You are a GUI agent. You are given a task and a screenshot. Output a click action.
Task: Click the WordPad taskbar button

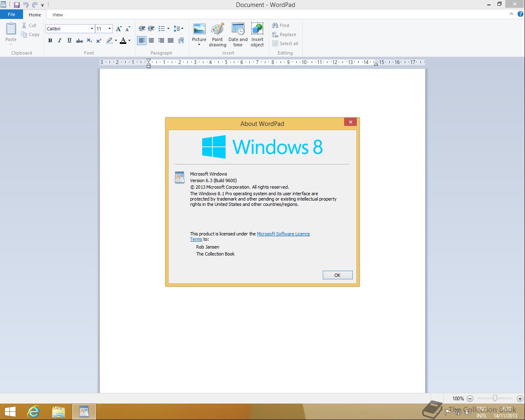84,412
